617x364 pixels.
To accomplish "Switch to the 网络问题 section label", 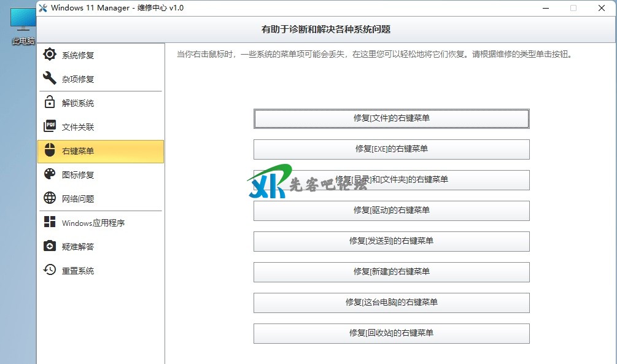I will (78, 199).
